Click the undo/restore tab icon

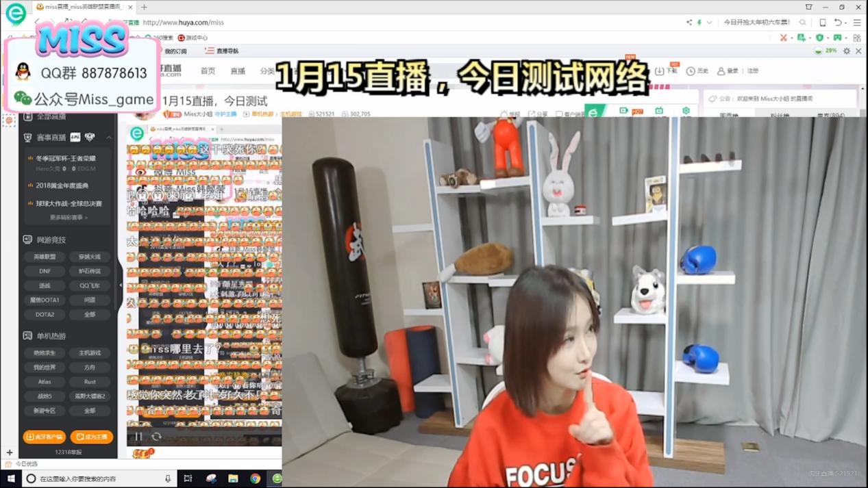coord(838,23)
